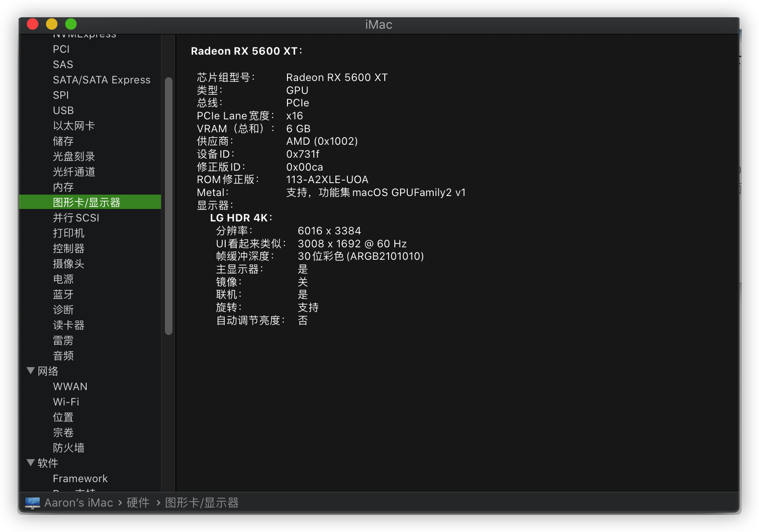Viewport: 759px width, 532px height.
Task: Open the 蓝牙 sidebar entry
Action: pos(63,294)
